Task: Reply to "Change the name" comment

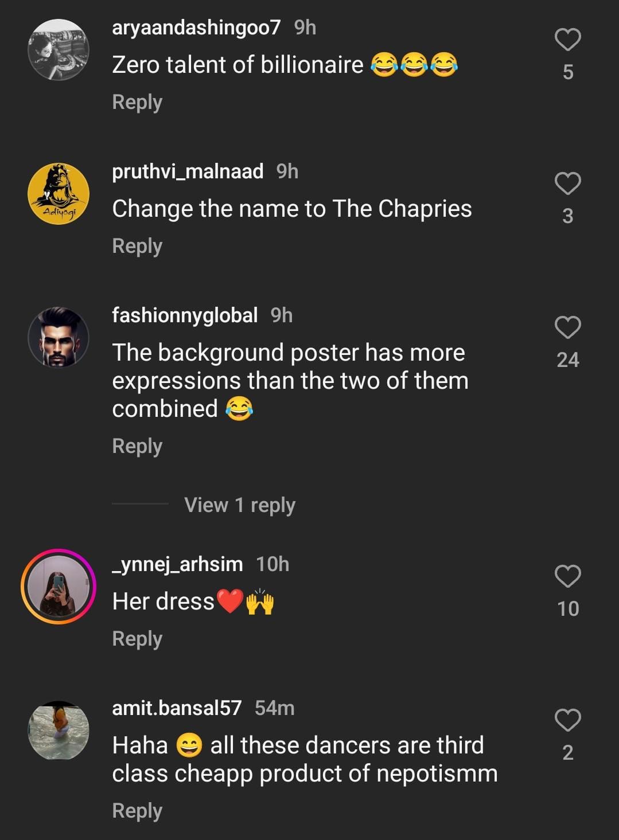Action: (137, 246)
